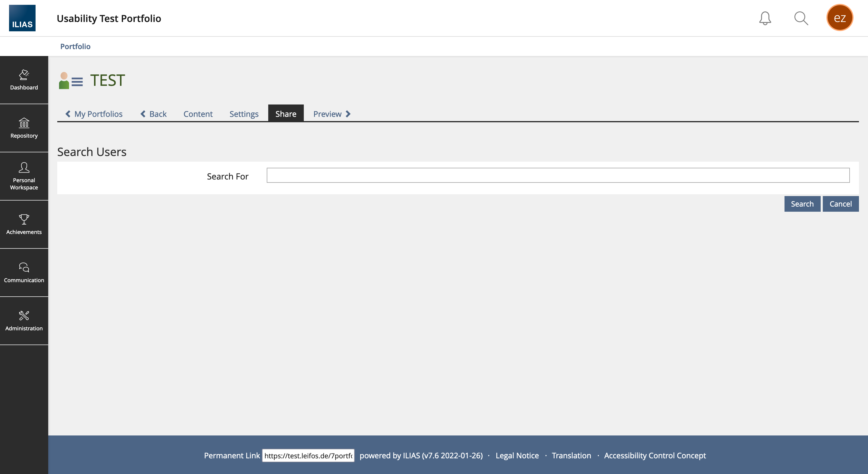
Task: Open Personal Workspace in the sidebar
Action: tap(24, 176)
